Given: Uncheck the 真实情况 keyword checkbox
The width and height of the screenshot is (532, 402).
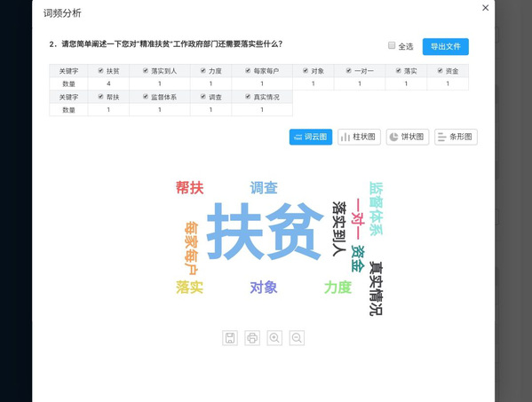Looking at the screenshot, I should (248, 97).
